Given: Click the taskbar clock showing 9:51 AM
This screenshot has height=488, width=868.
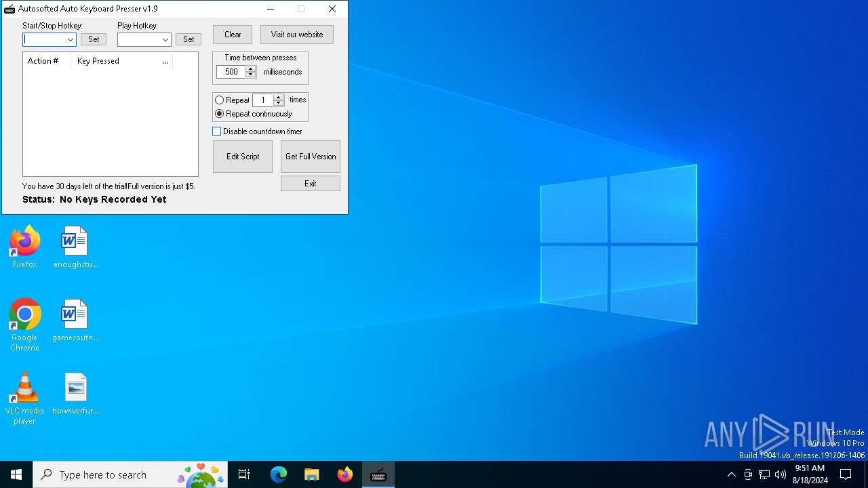Looking at the screenshot, I should click(810, 474).
